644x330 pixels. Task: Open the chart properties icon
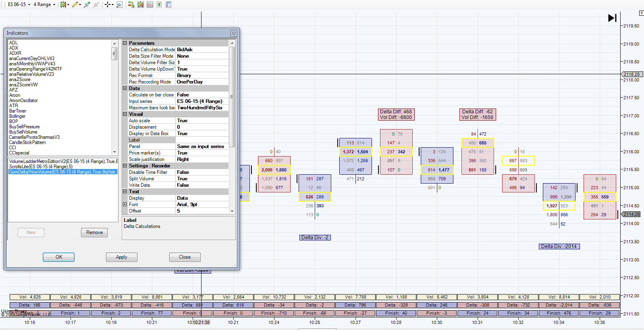[168, 4]
